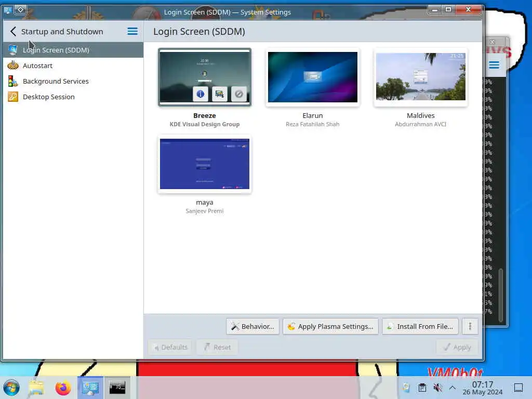Open the clock showing 07:17

483,388
